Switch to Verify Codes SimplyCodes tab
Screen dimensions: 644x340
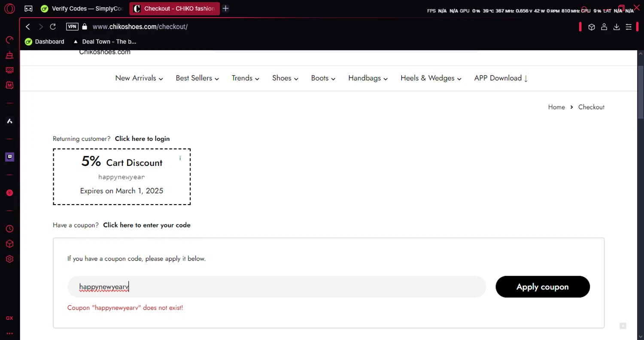[x=82, y=9]
